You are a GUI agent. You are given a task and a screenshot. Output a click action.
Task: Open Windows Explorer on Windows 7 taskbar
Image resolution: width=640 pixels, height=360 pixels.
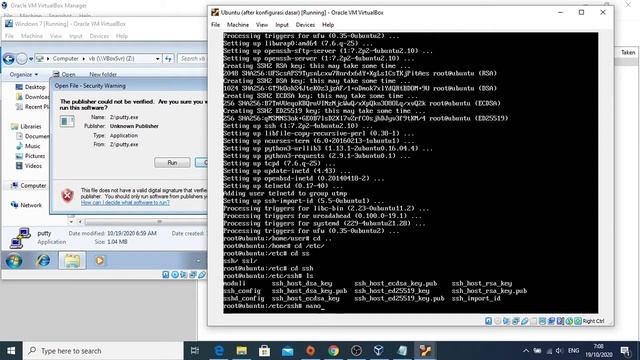[72, 260]
